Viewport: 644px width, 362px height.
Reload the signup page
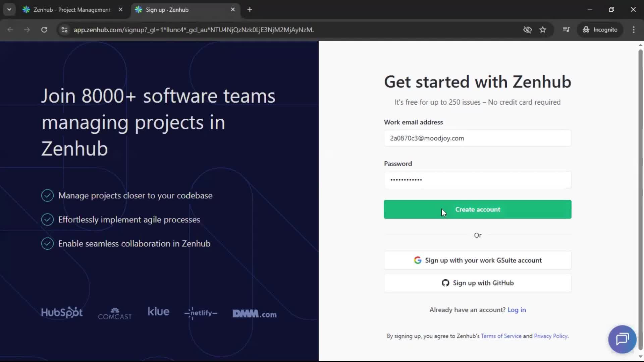44,30
